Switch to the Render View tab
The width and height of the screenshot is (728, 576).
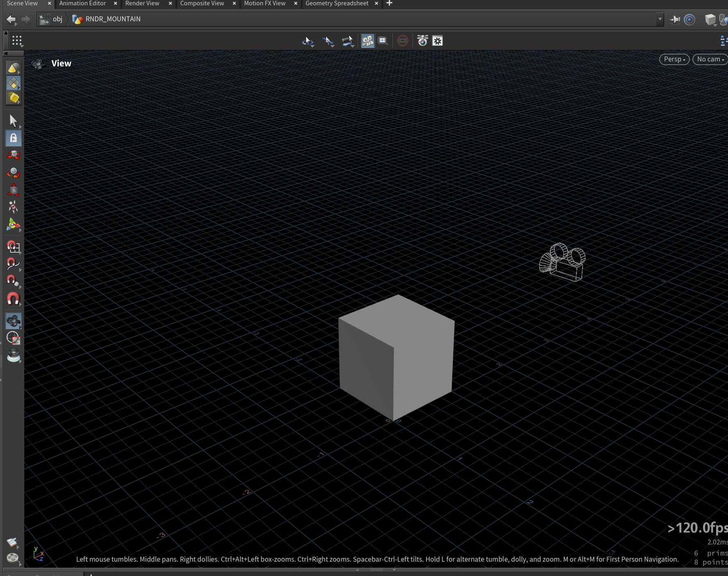point(142,3)
